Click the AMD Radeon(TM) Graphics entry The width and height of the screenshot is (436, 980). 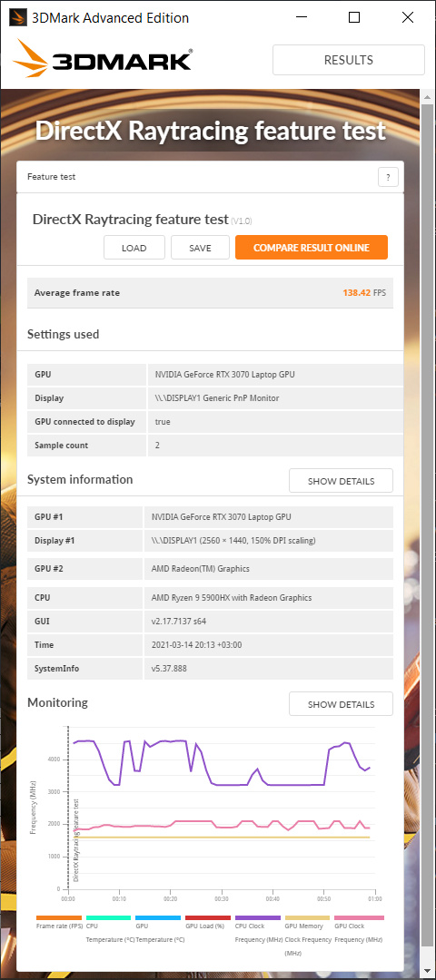(x=200, y=569)
